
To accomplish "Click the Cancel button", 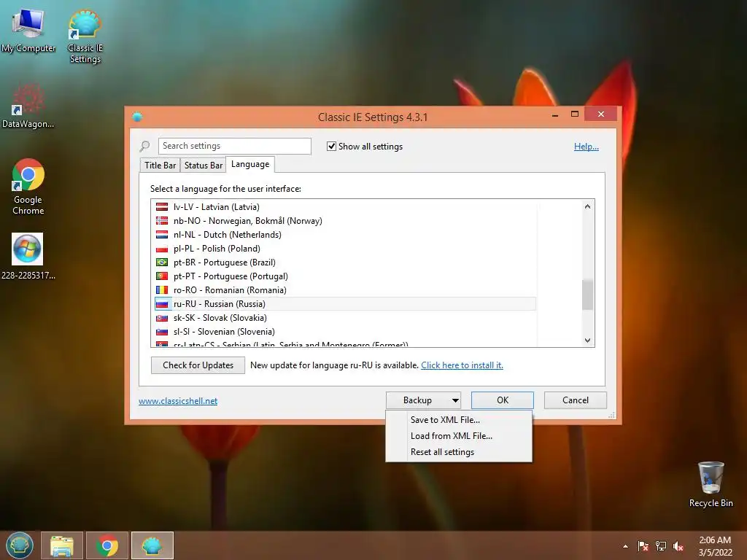I will point(576,400).
